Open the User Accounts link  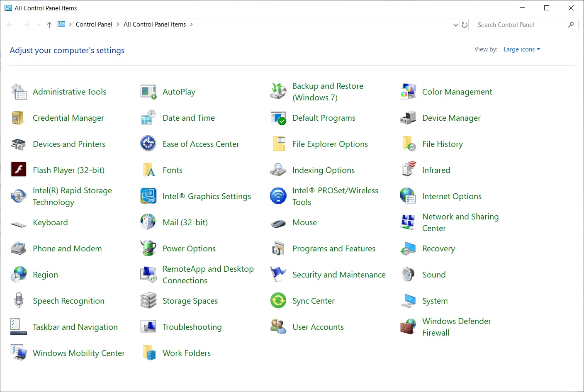tap(318, 327)
